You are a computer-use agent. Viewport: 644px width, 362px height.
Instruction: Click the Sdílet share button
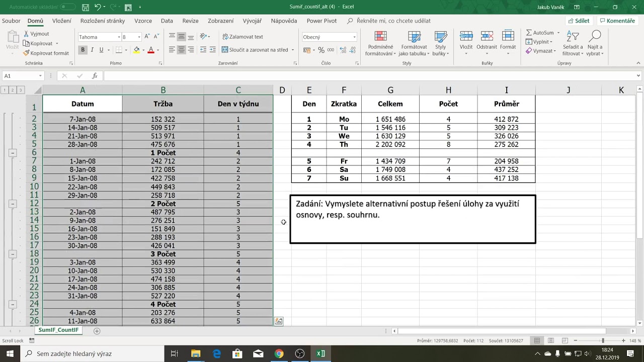coord(578,21)
